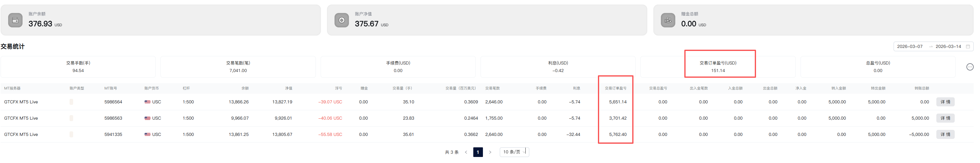Go to previous page arrow
The image size is (980, 163).
(x=466, y=152)
